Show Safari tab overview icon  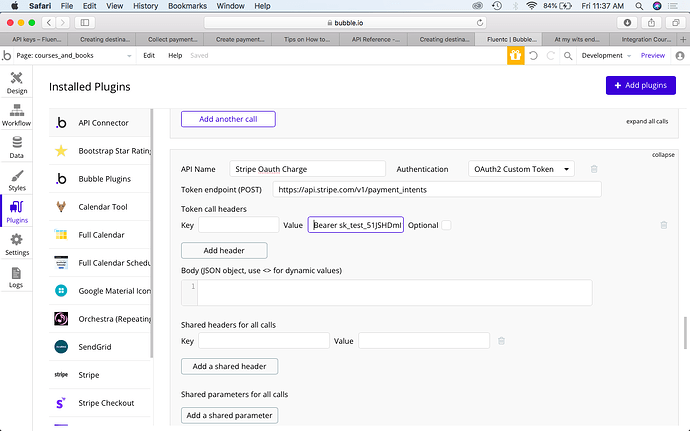point(675,22)
